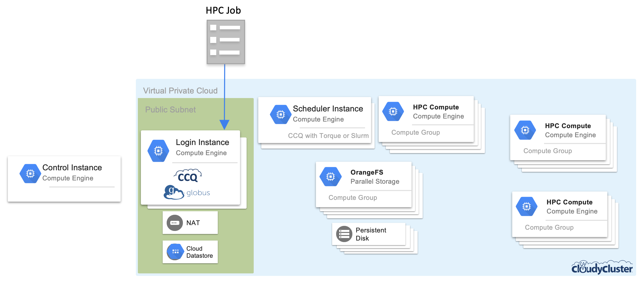Click the Scheduler Instance Compute Engine hexagon icon

281,114
